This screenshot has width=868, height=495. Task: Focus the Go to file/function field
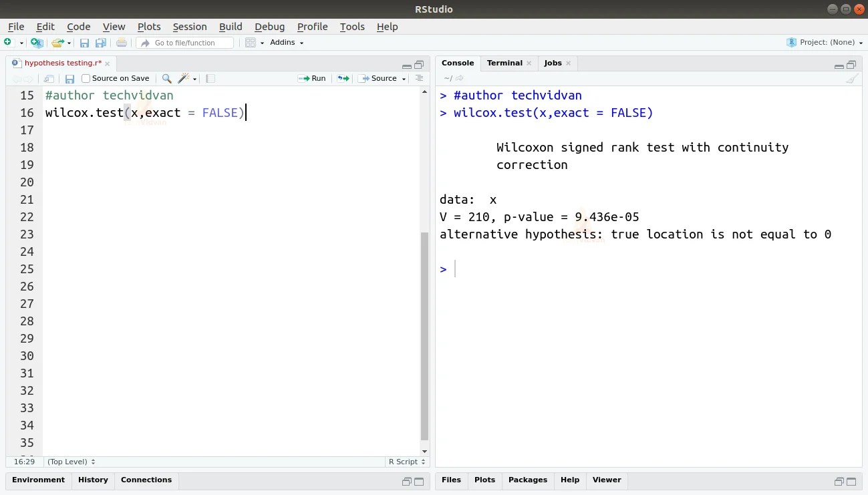[x=185, y=43]
